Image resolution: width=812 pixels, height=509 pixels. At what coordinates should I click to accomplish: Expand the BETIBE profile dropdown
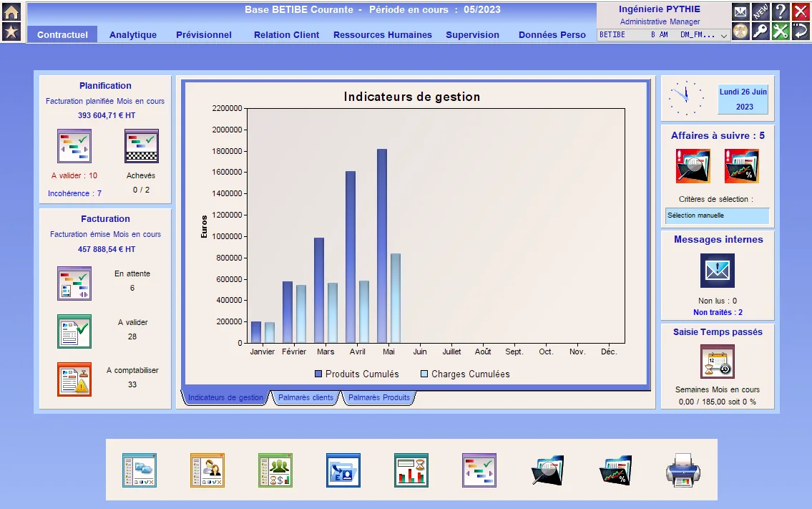(x=724, y=35)
